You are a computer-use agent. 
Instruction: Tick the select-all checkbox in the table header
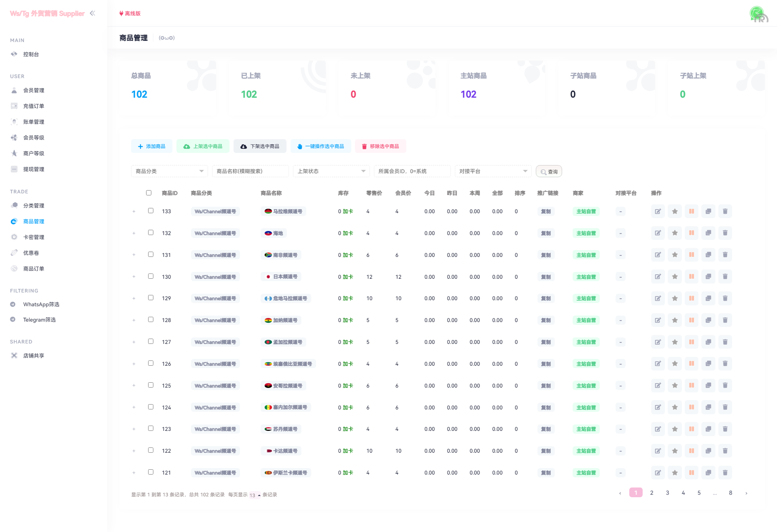149,193
